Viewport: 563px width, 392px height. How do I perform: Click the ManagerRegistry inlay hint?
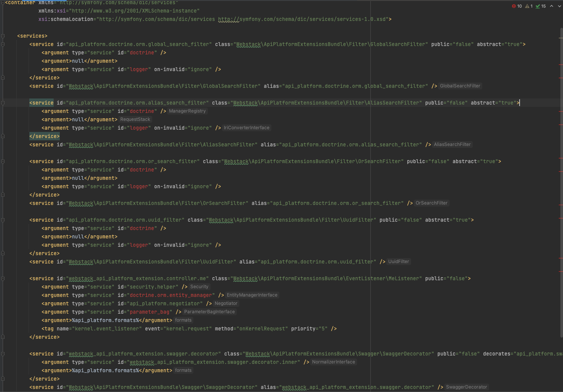(187, 111)
